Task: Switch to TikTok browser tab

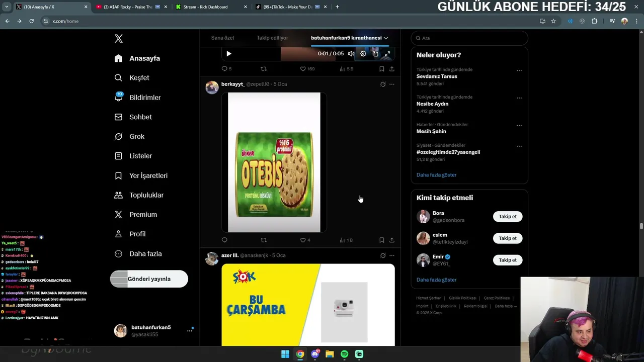Action: pyautogui.click(x=291, y=7)
